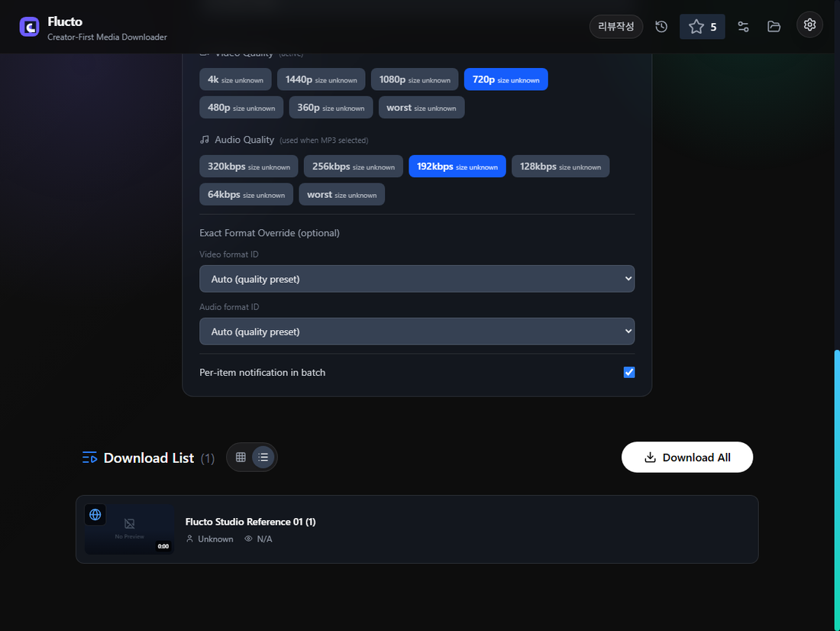This screenshot has width=840, height=631.
Task: Select 360p video quality
Action: click(x=331, y=108)
